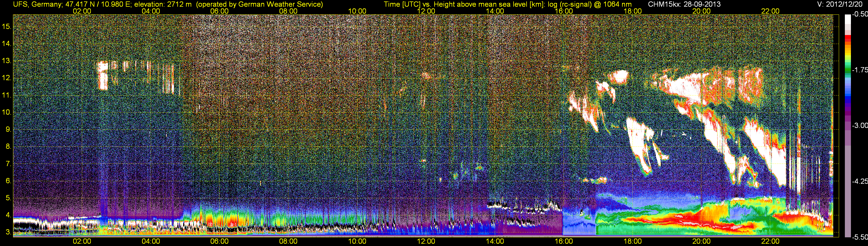Click the 02:00 label on the bottom time axis

82,241
